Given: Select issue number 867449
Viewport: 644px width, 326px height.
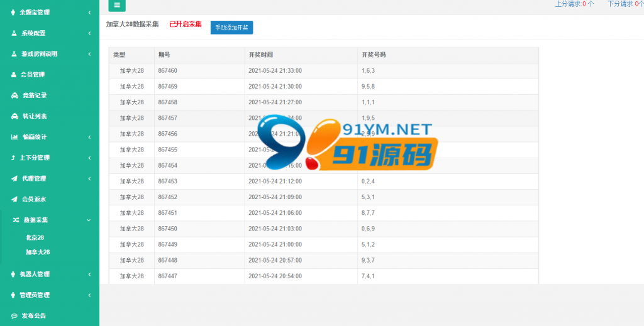Looking at the screenshot, I should click(x=167, y=244).
